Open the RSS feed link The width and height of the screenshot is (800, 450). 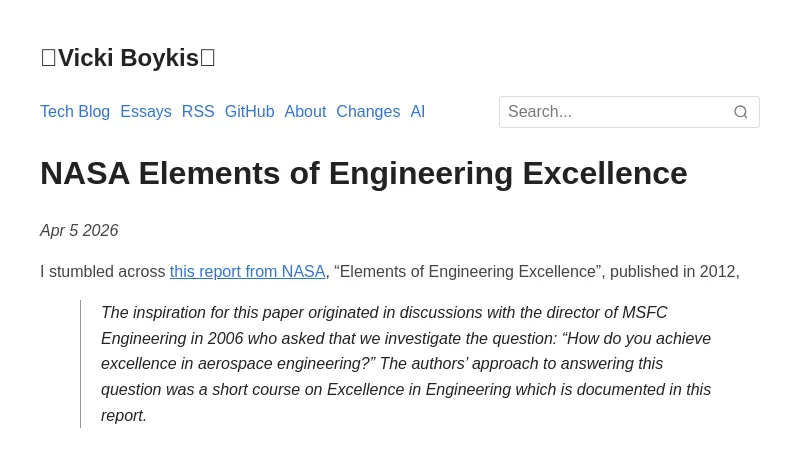point(198,112)
